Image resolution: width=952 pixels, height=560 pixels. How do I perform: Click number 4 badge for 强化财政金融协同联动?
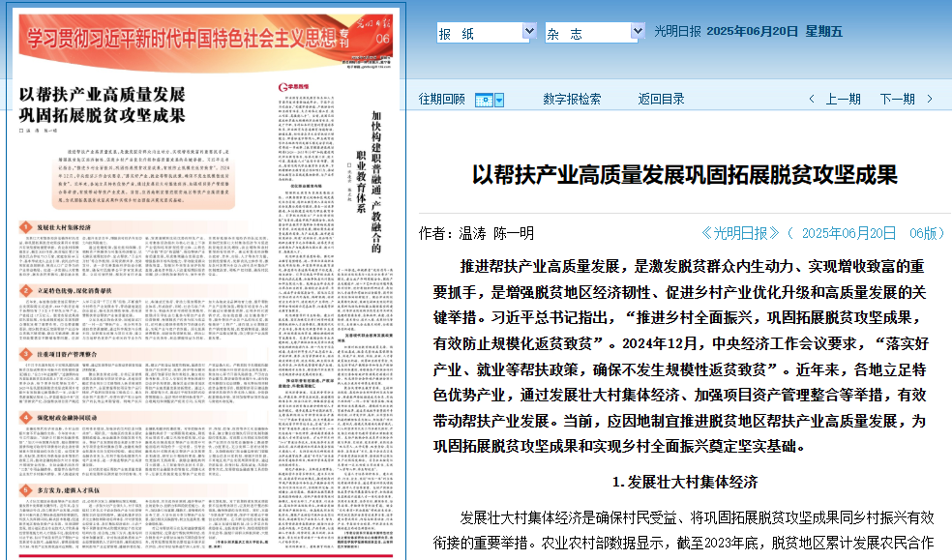pos(25,417)
